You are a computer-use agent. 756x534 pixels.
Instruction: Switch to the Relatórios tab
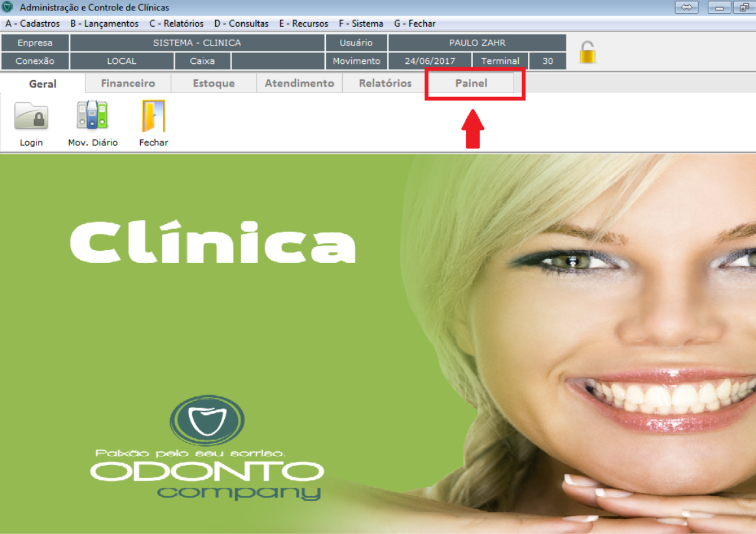pyautogui.click(x=385, y=83)
